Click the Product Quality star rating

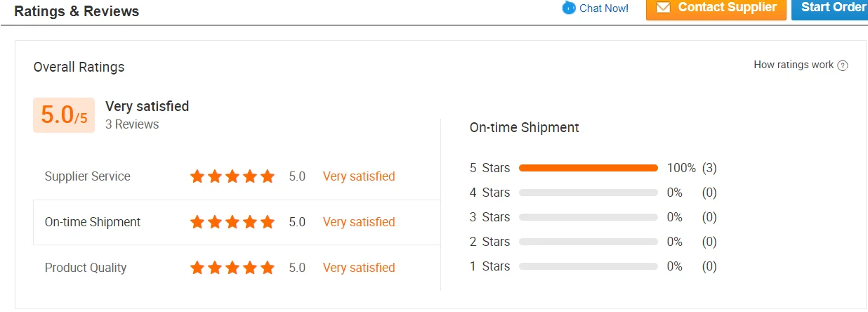[x=232, y=268]
